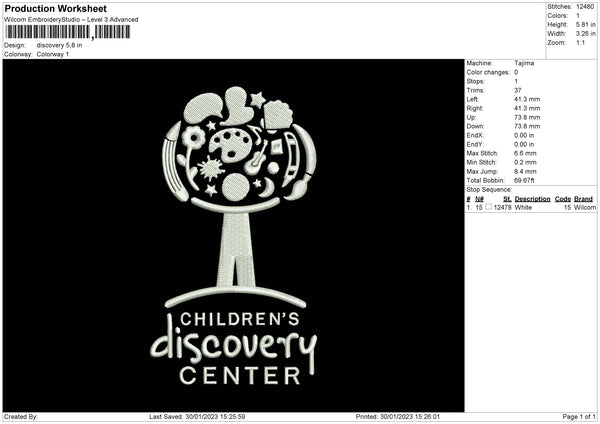Click the 'St.' column header

pyautogui.click(x=507, y=199)
